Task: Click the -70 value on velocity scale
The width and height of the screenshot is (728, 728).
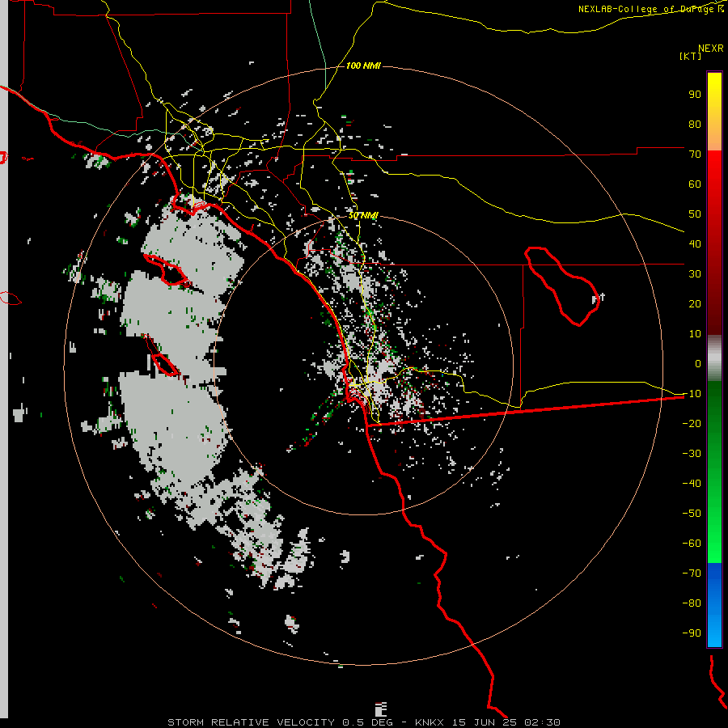Action: click(x=692, y=574)
